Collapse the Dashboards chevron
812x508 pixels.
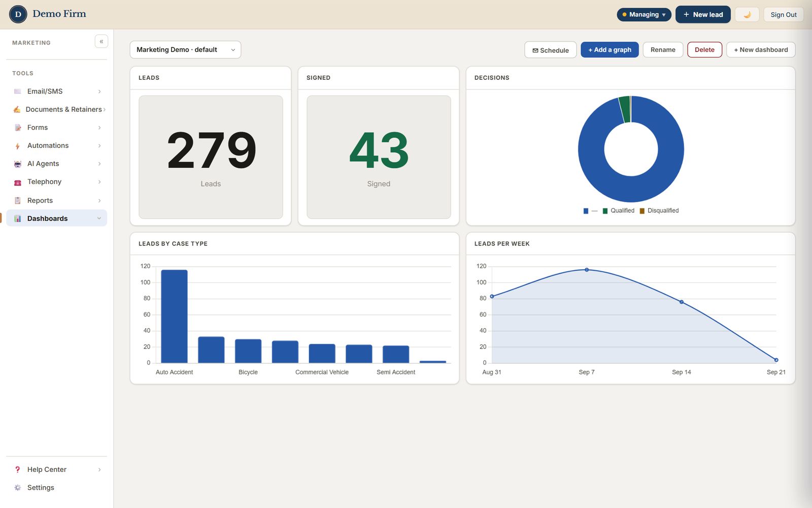click(x=99, y=218)
